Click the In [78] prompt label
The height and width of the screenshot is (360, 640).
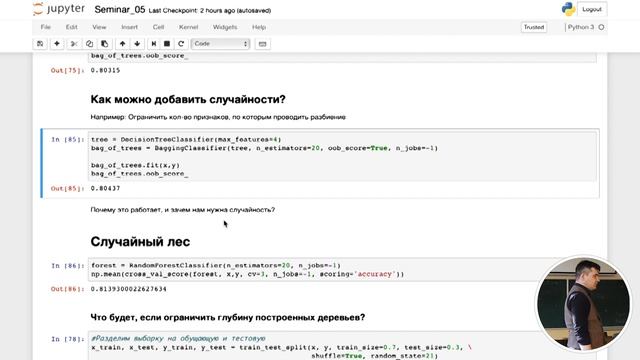click(68, 339)
